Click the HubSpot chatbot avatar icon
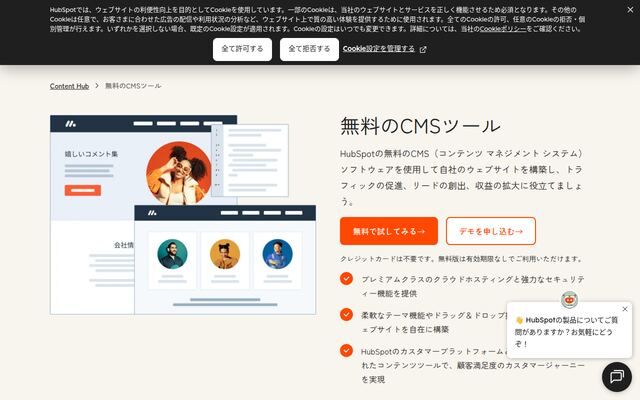 pyautogui.click(x=569, y=300)
